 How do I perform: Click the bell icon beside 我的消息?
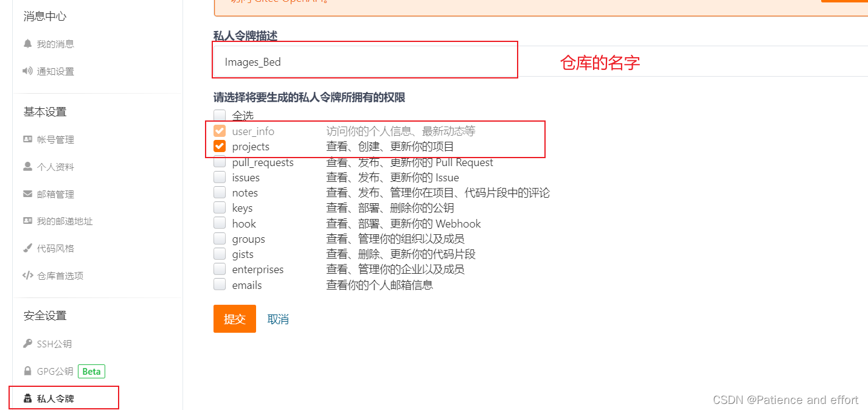tap(27, 44)
